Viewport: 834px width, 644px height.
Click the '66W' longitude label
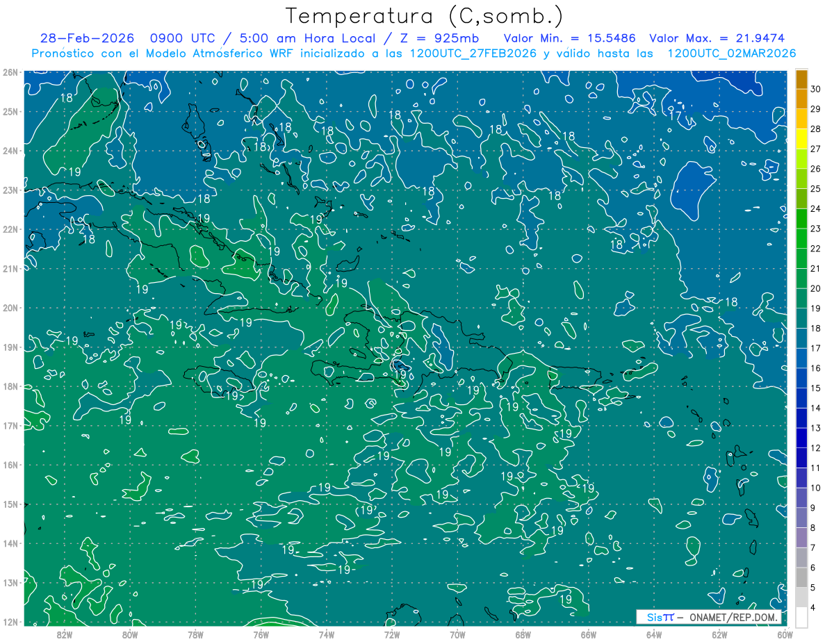(588, 634)
